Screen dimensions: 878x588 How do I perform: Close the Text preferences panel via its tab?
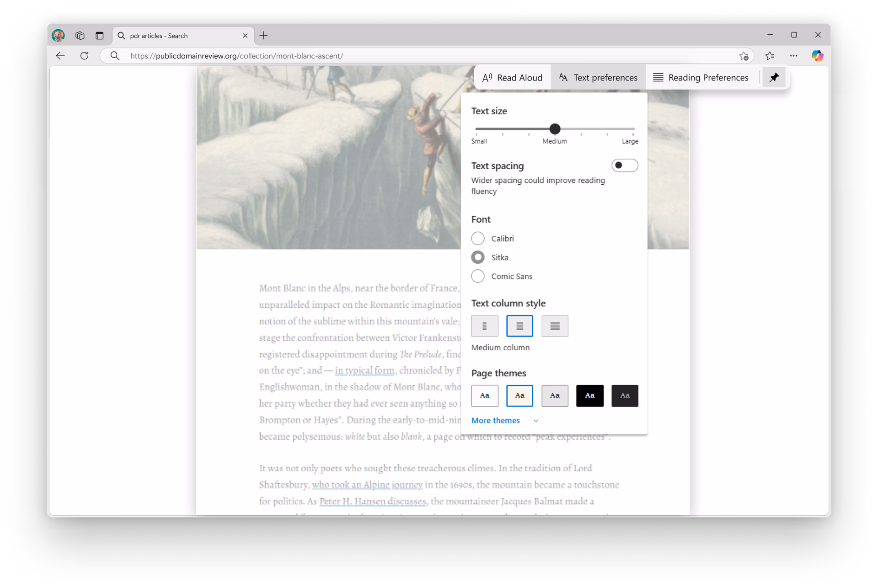click(598, 77)
